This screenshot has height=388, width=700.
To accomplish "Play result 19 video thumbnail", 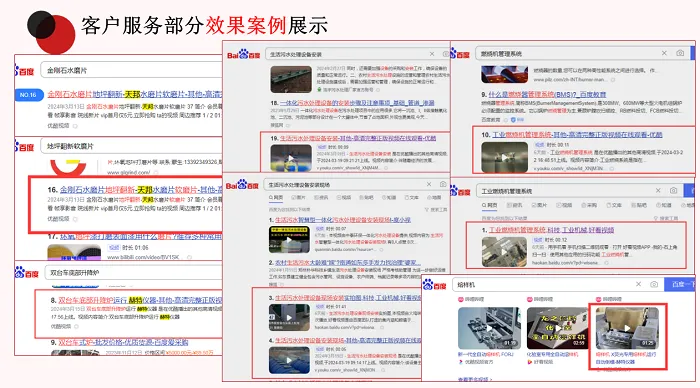I will (291, 158).
